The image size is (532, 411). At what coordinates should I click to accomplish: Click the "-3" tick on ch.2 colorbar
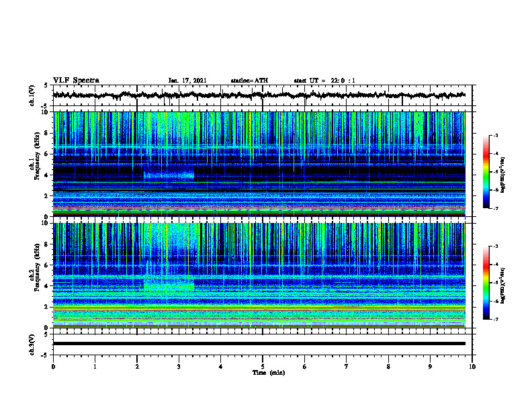[496, 246]
